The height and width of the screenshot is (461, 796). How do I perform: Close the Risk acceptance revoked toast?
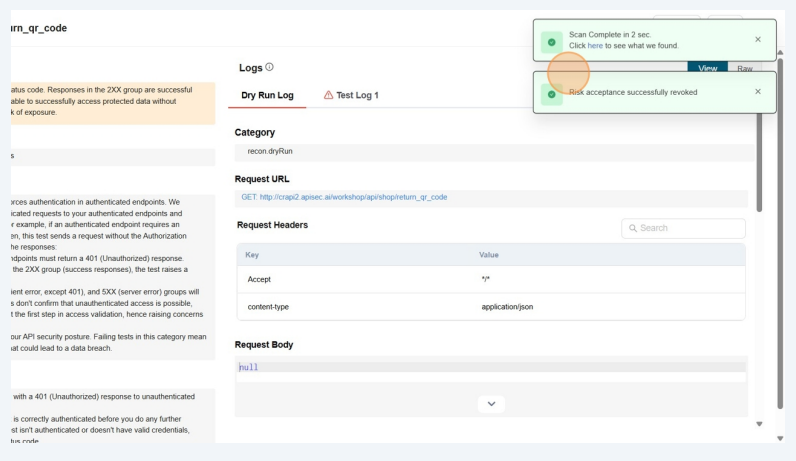pos(757,92)
